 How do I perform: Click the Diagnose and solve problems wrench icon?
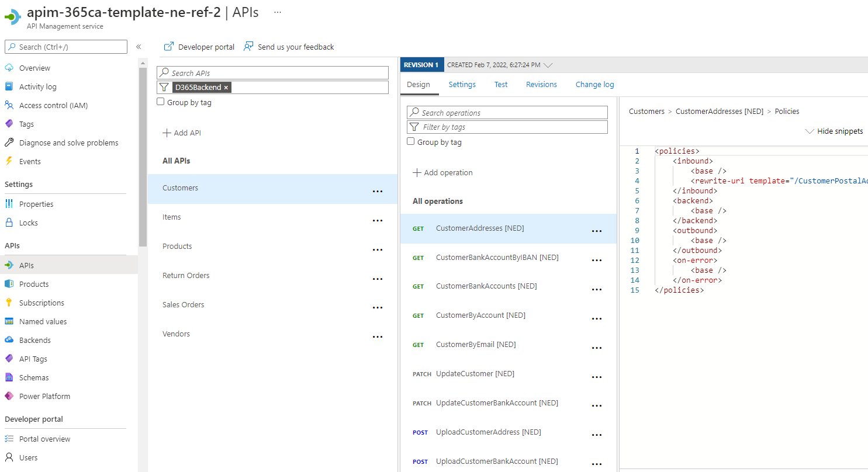point(9,143)
